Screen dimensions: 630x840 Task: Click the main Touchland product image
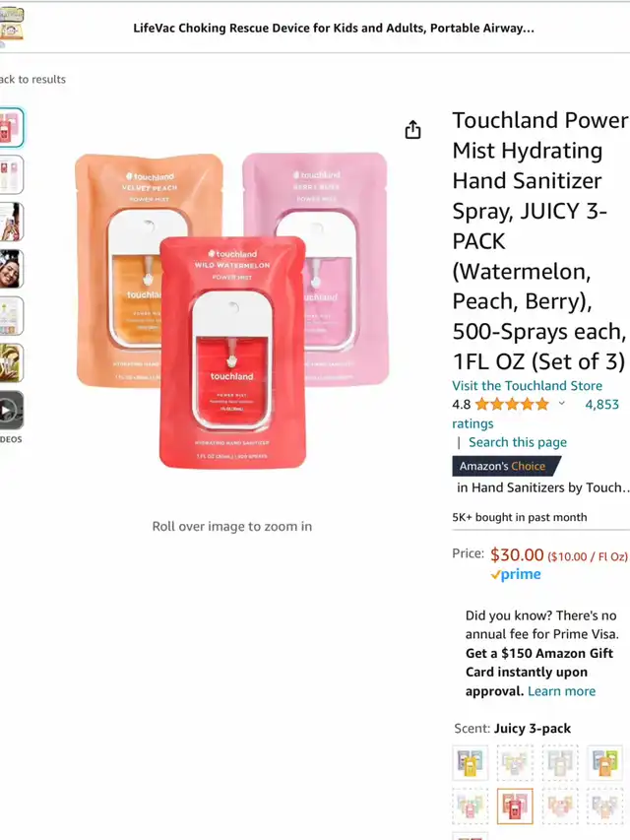click(x=232, y=311)
